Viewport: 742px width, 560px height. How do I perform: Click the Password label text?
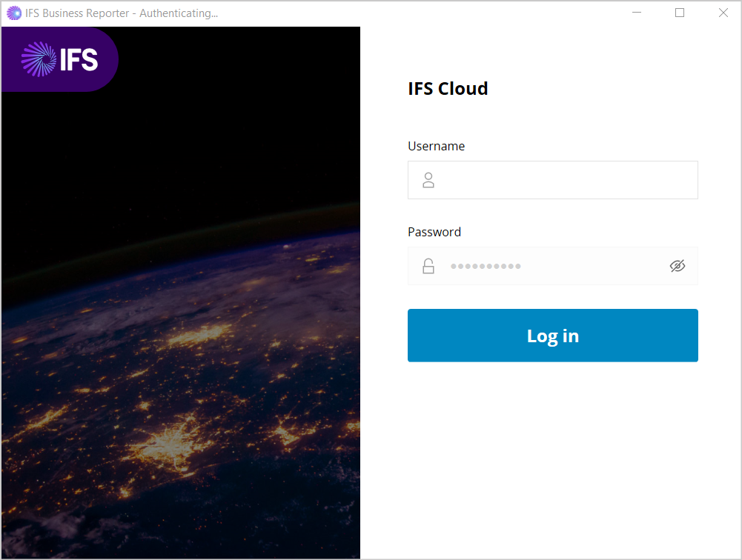click(x=434, y=232)
